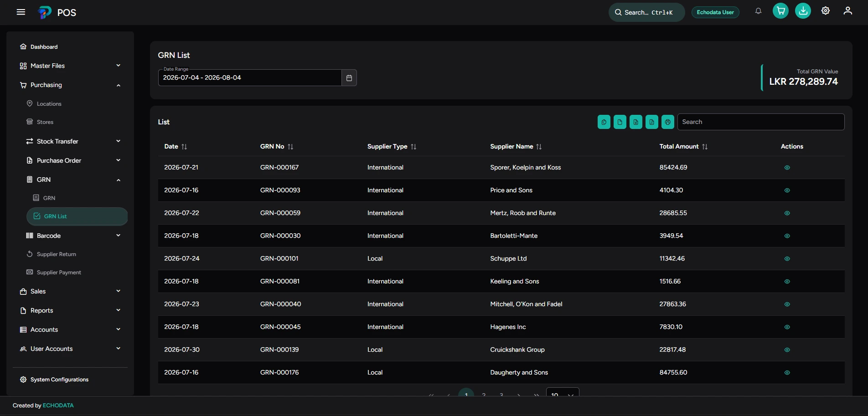Click the total amount 84755.60
This screenshot has width=868, height=416.
[673, 373]
